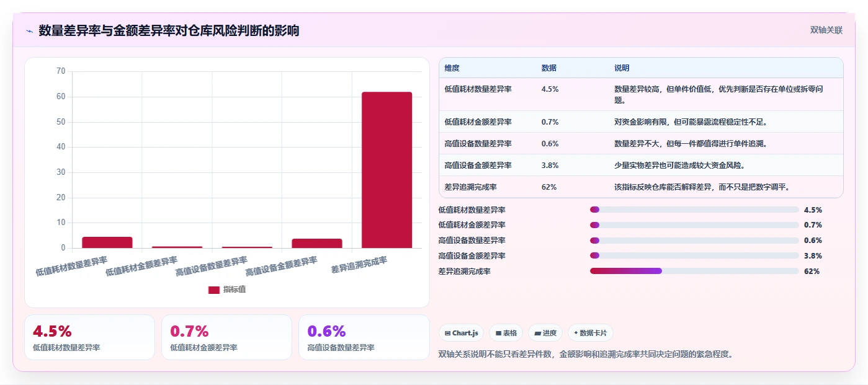Click the title icon beside 数量差异率与金额差异率

click(29, 31)
